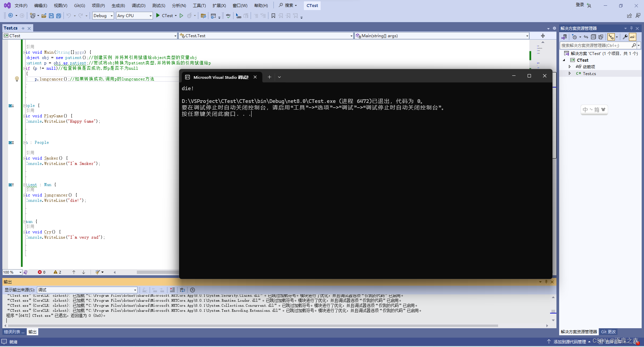Image resolution: width=644 pixels, height=347 pixels.
Task: Open the 编辑(E) menu
Action: click(x=41, y=5)
